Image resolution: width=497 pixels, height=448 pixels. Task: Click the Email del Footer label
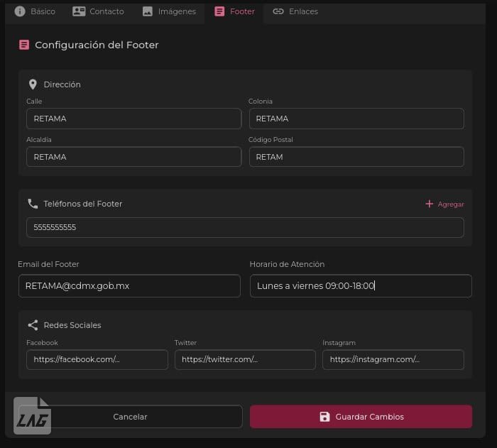(x=48, y=264)
